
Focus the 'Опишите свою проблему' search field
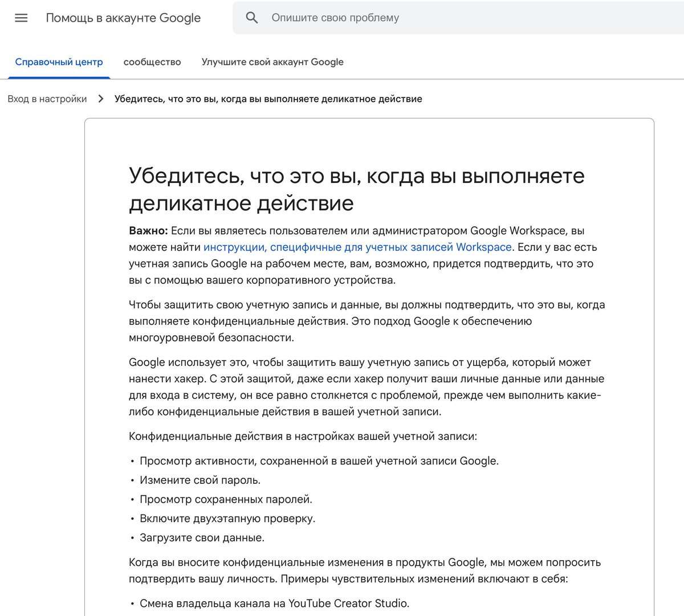(x=458, y=18)
